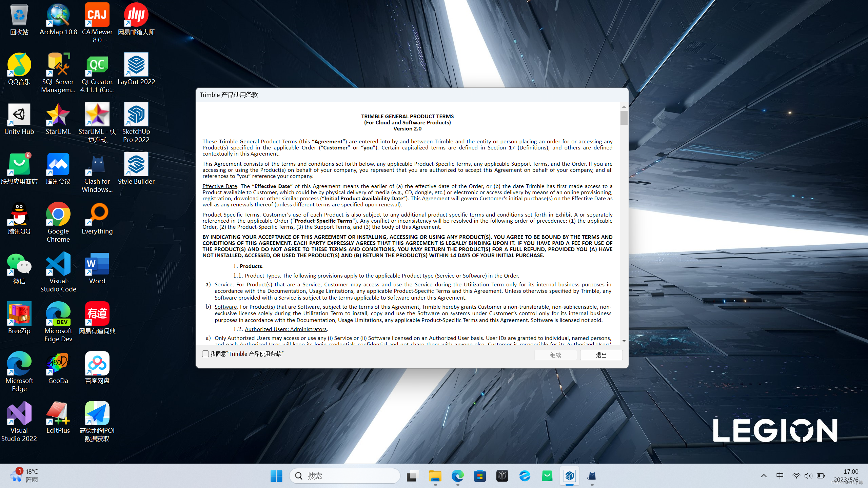Click the Effective Date underlined heading
Image resolution: width=868 pixels, height=488 pixels.
[220, 186]
